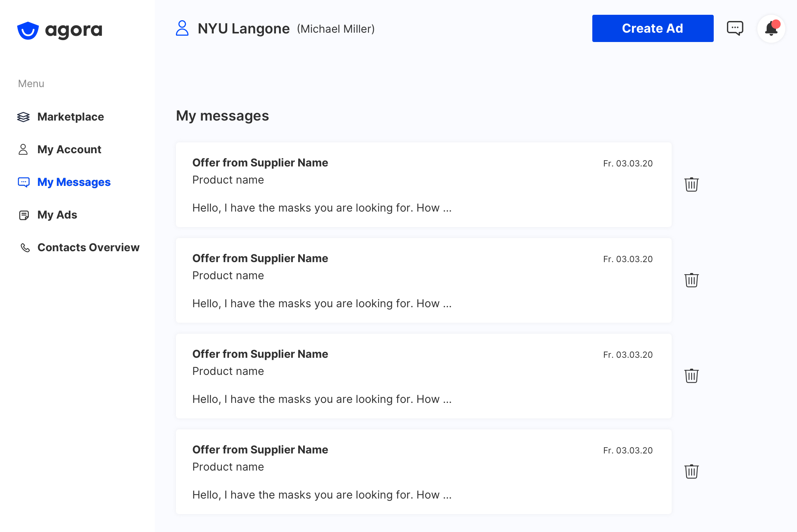Click the NYU Langone account name
Image resolution: width=797 pixels, height=532 pixels.
(x=244, y=29)
